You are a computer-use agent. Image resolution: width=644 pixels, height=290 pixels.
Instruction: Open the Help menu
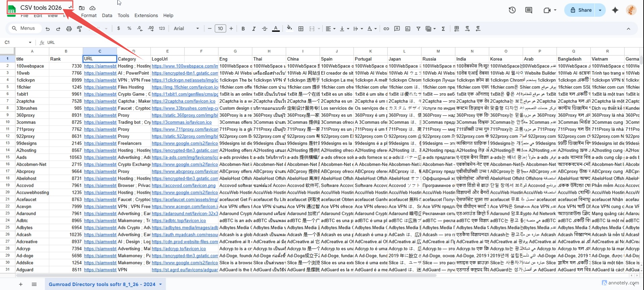[168, 15]
